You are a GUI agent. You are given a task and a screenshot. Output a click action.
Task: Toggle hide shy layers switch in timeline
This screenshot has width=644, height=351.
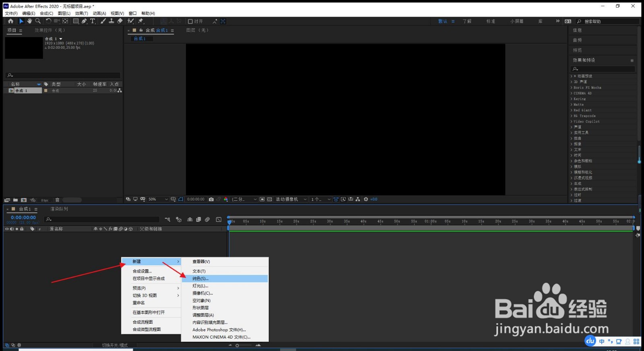coord(190,219)
